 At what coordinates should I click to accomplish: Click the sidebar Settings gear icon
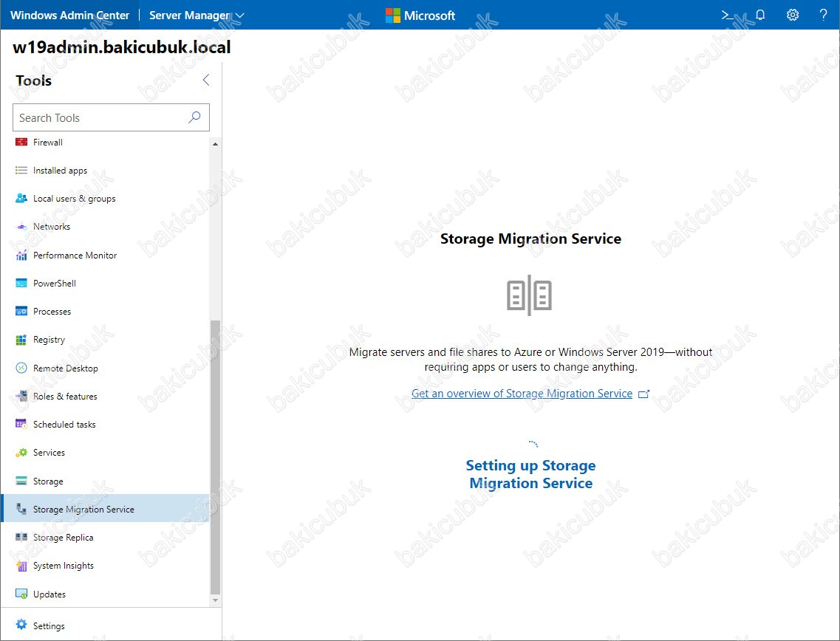click(21, 625)
